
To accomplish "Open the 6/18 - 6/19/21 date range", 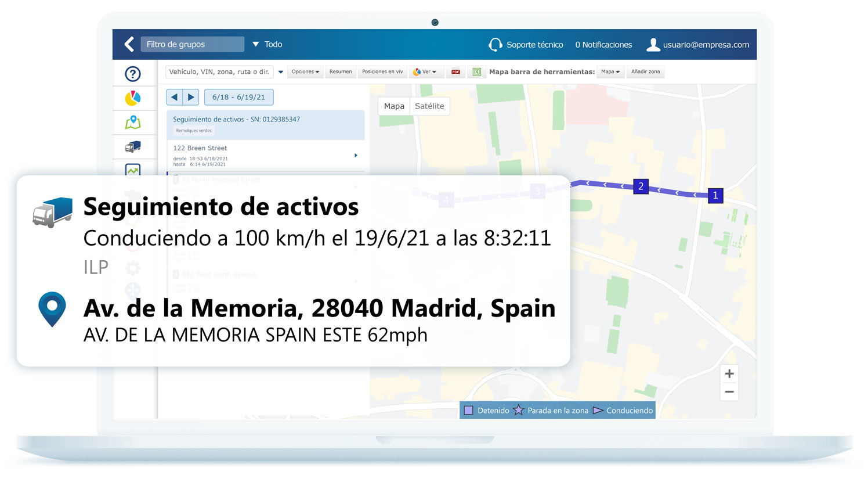I will pos(238,97).
